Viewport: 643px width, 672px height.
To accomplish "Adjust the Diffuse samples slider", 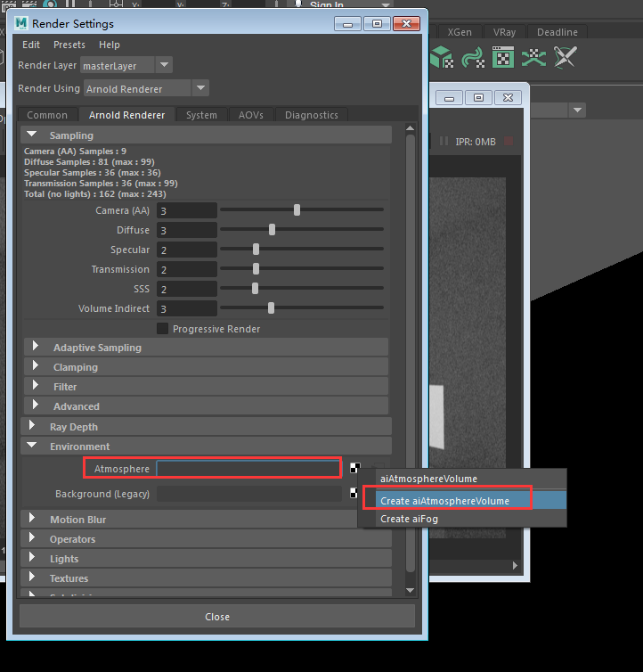I will [272, 230].
